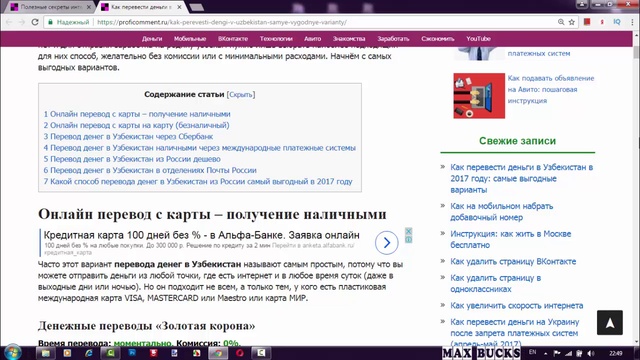
Task: Open the "Технологии" menu item
Action: click(x=276, y=39)
